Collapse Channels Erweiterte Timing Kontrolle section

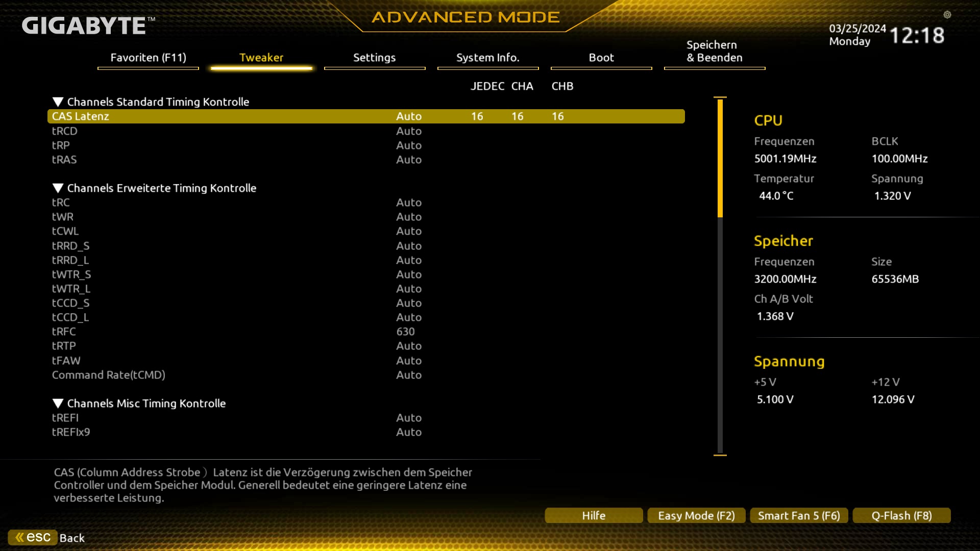point(58,188)
